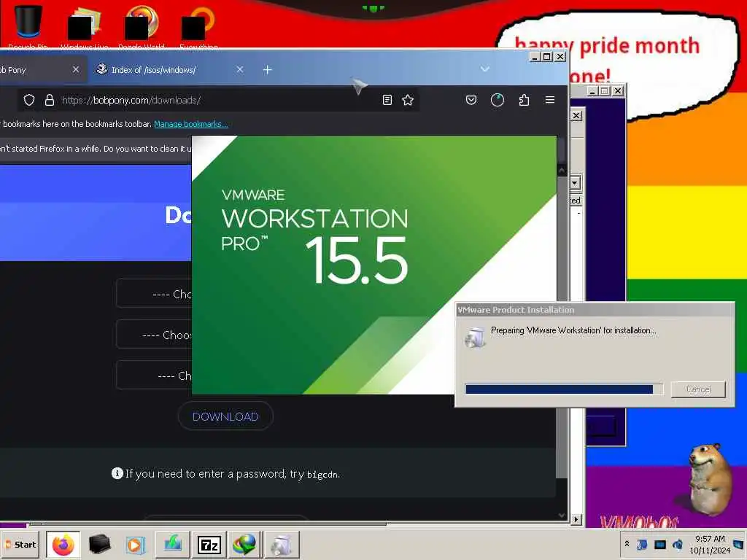Click the DOWNLOAD button on the page
The width and height of the screenshot is (747, 560).
pyautogui.click(x=225, y=416)
